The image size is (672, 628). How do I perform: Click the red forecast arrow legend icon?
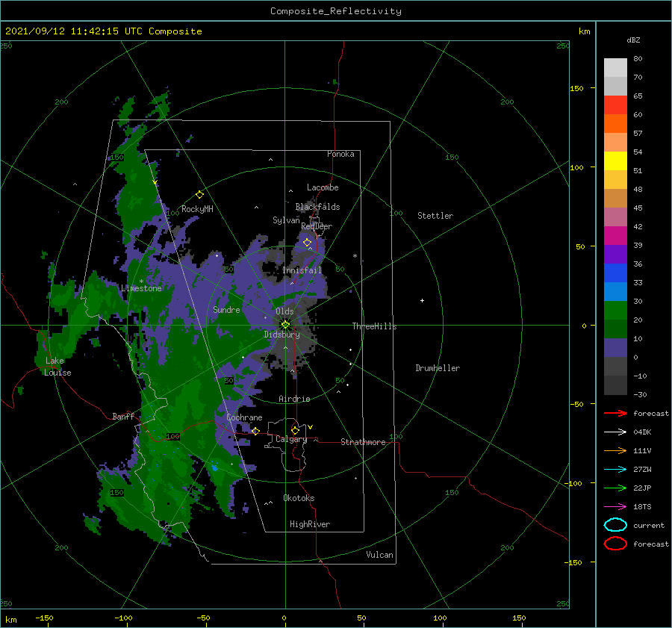[x=615, y=413]
